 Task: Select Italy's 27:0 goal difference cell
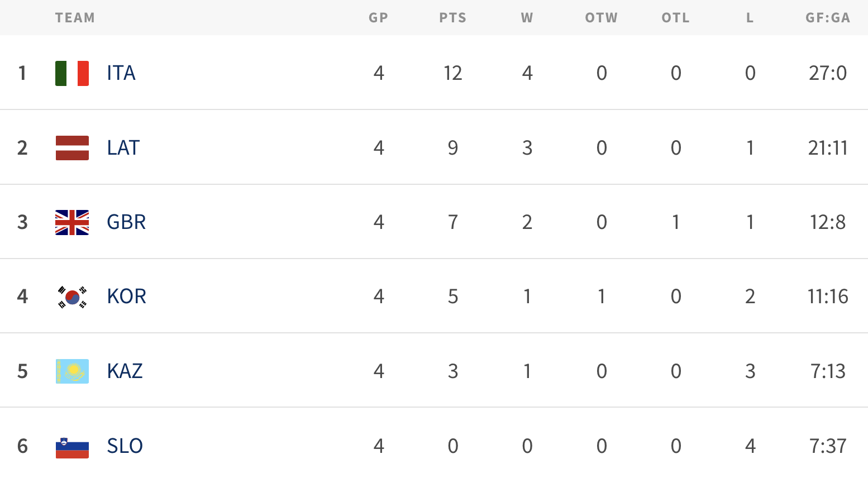point(828,73)
